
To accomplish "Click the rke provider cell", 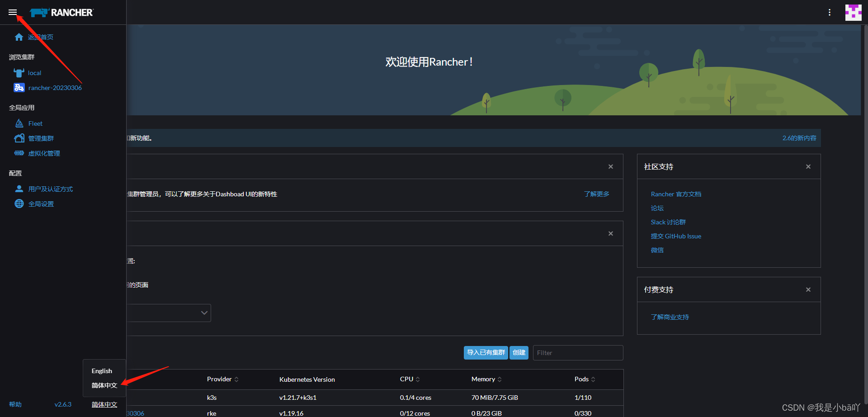I will point(211,413).
